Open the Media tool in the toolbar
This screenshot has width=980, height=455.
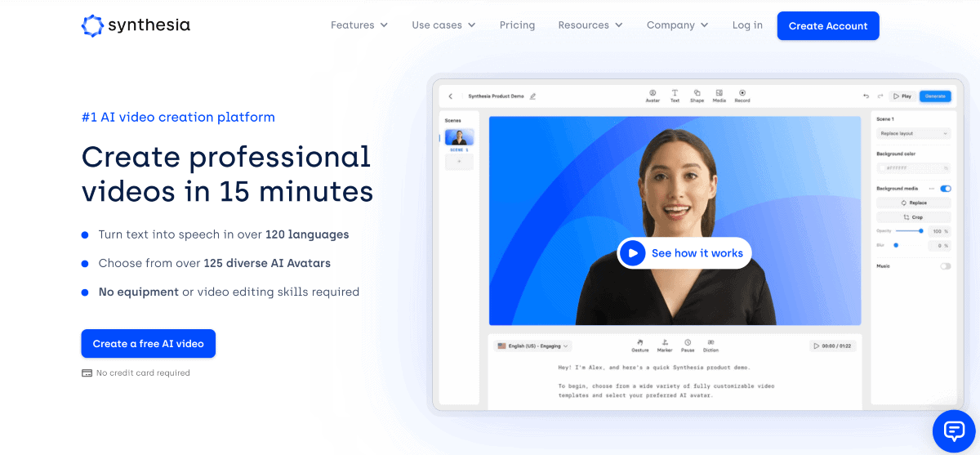click(x=719, y=96)
